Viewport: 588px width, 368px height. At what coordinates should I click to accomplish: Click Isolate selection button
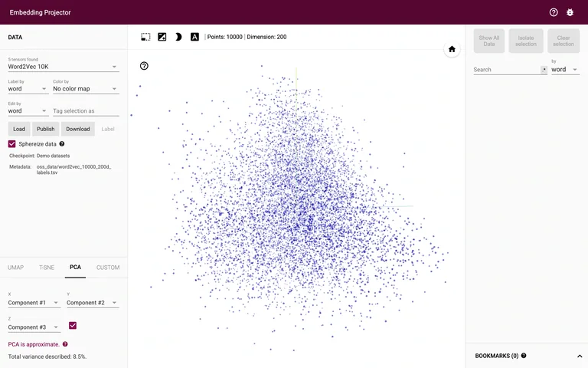[526, 41]
